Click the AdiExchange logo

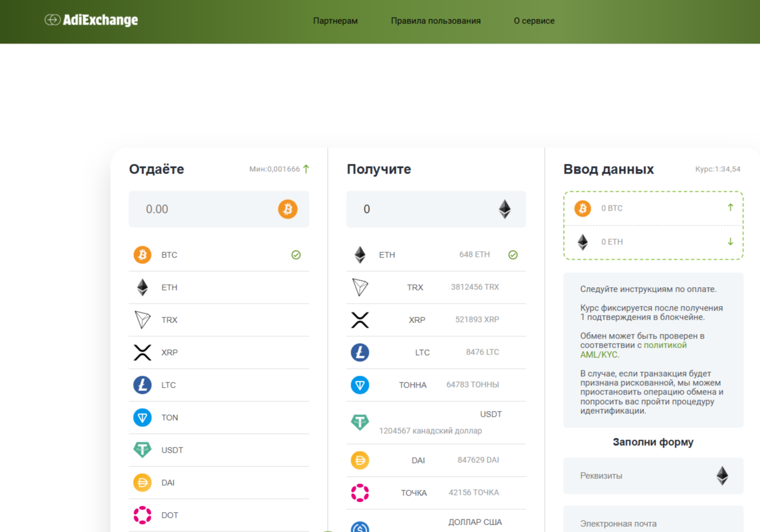click(x=91, y=19)
